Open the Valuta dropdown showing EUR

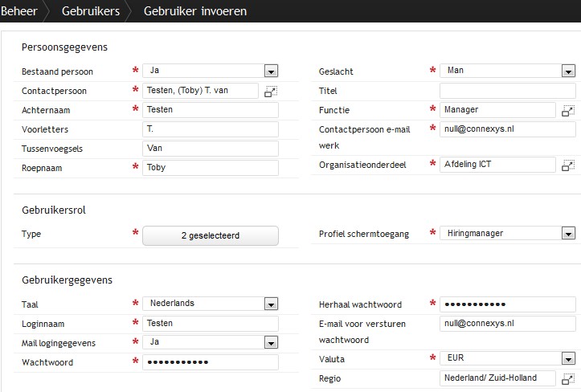click(568, 358)
